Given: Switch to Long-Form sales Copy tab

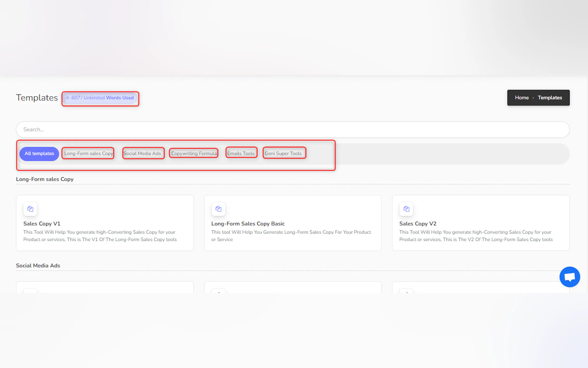Looking at the screenshot, I should (x=88, y=154).
